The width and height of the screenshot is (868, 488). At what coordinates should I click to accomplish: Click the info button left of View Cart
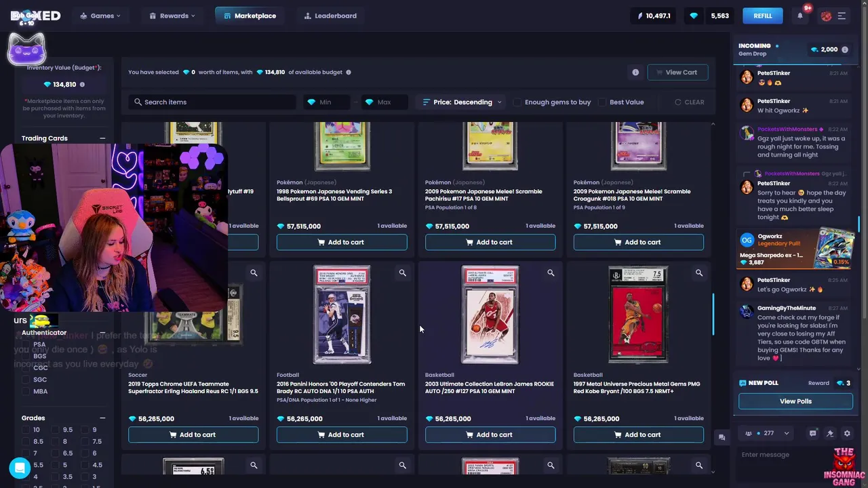[x=635, y=73]
